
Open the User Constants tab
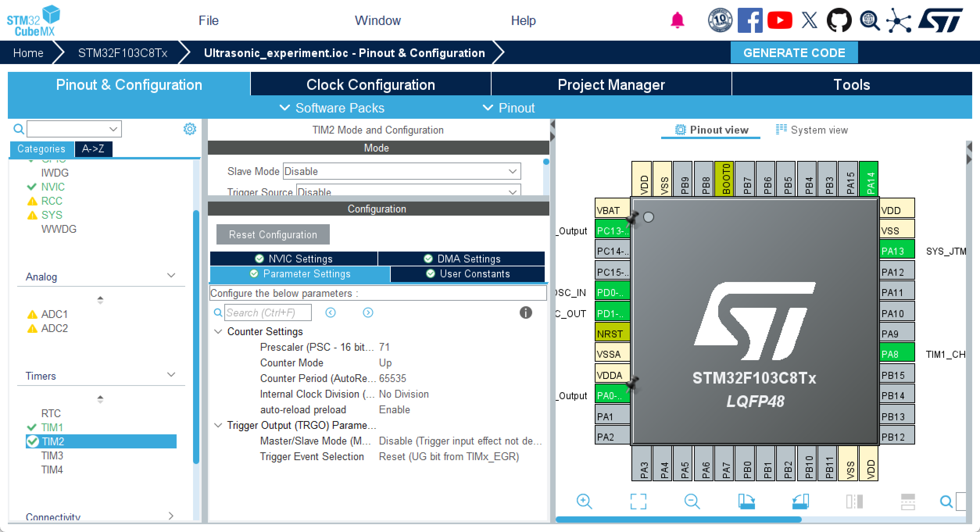click(x=468, y=274)
